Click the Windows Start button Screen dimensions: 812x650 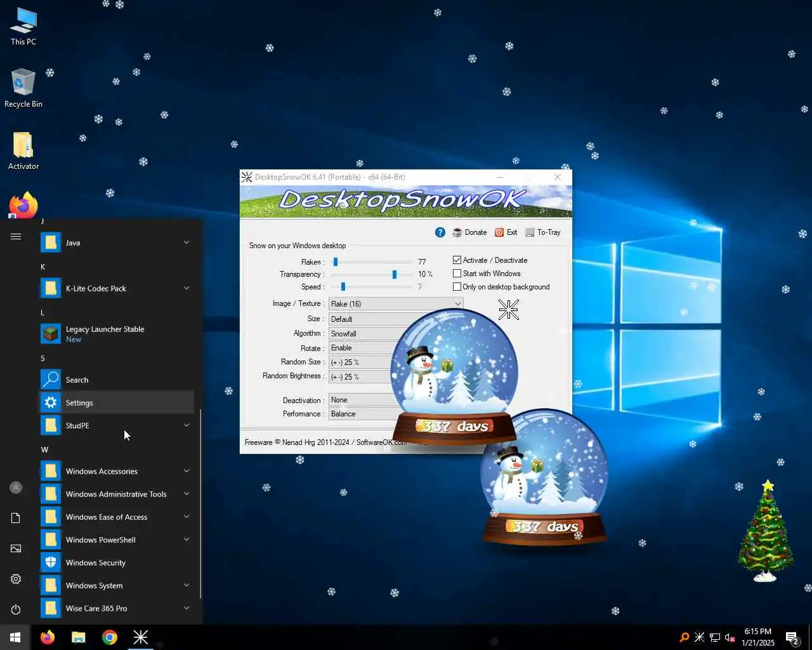(x=15, y=637)
